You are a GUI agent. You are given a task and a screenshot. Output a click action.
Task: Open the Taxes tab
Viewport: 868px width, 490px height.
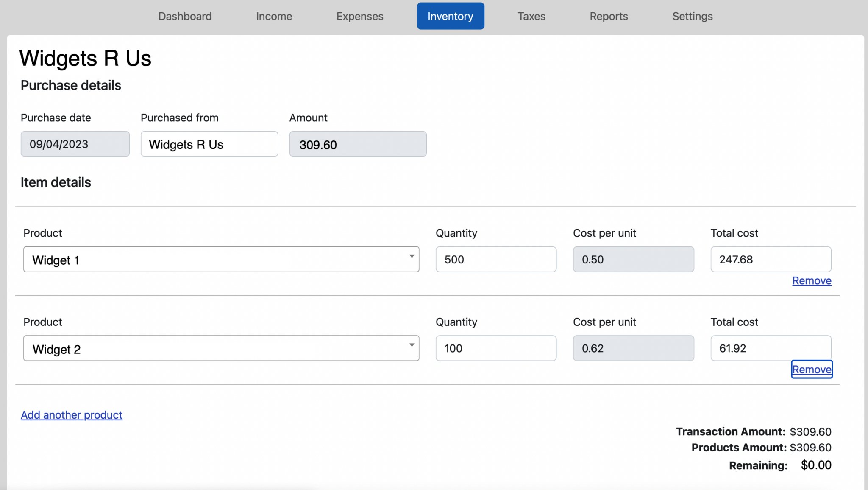[x=531, y=16]
